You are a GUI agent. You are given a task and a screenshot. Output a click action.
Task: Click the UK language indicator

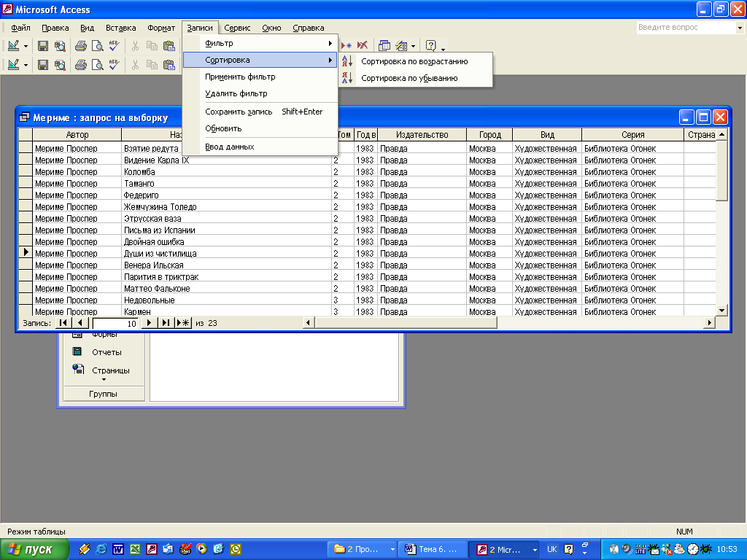tap(551, 549)
